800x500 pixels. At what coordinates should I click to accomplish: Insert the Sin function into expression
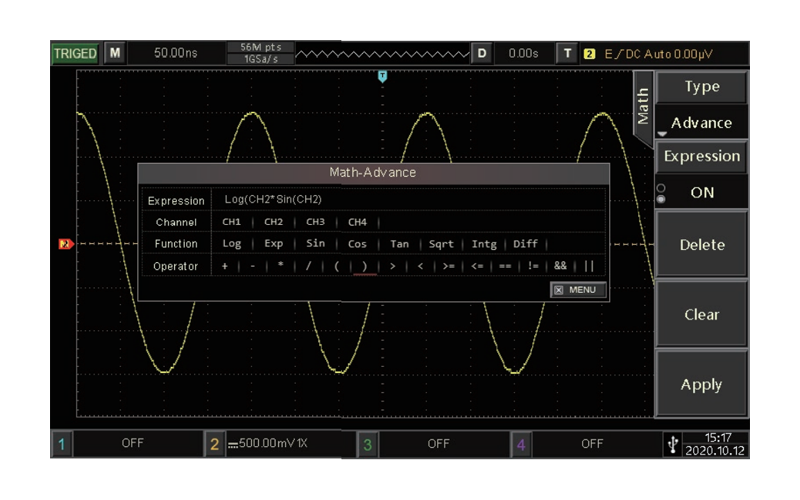[315, 243]
